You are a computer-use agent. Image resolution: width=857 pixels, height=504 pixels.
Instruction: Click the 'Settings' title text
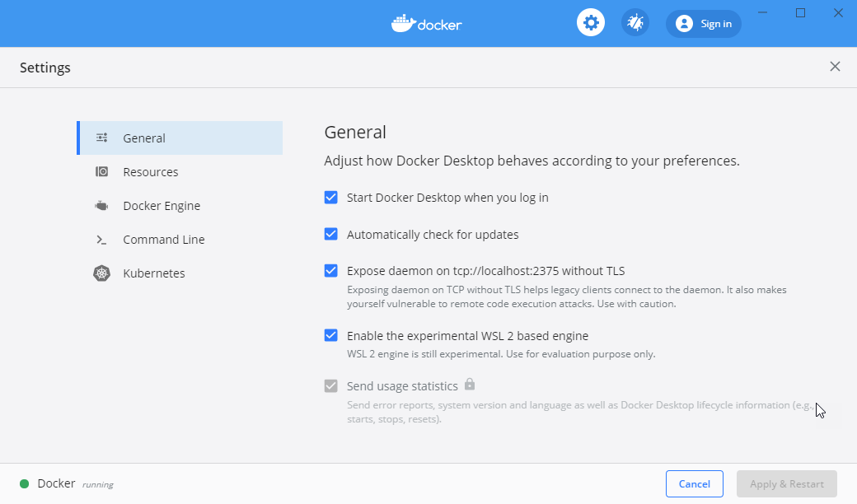tap(45, 68)
